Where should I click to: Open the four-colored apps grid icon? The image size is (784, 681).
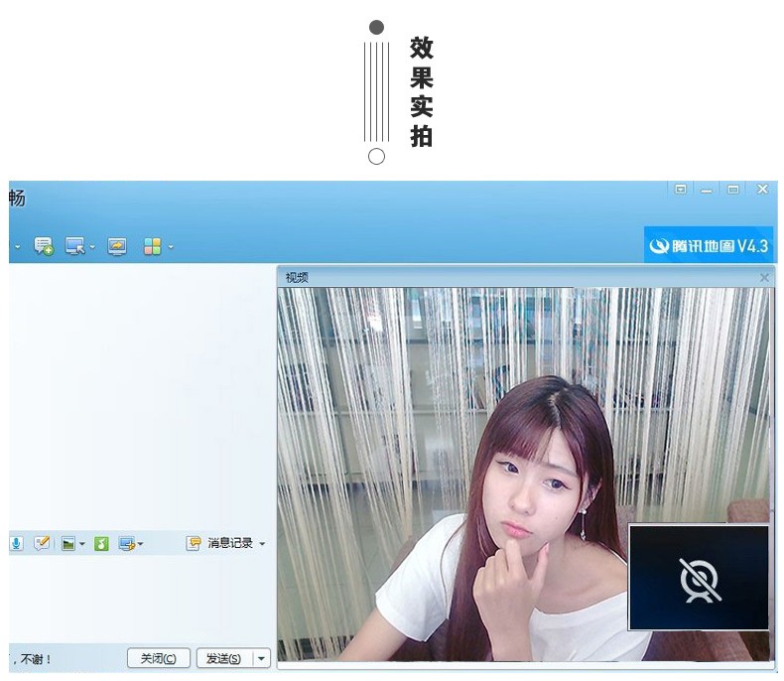coord(153,246)
